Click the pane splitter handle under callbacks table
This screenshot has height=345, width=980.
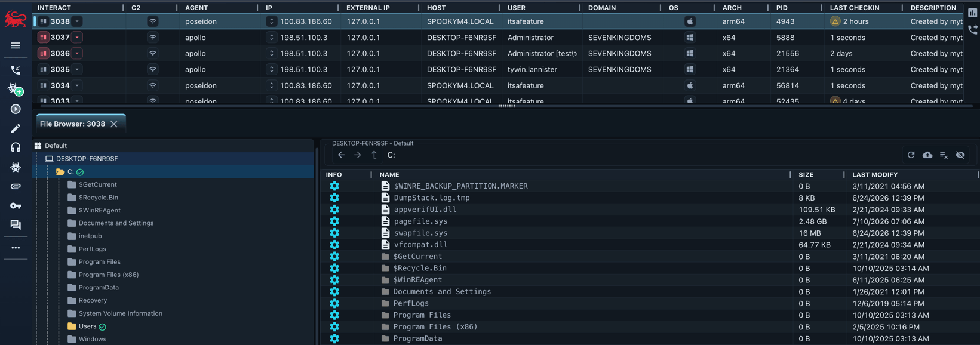tap(506, 106)
